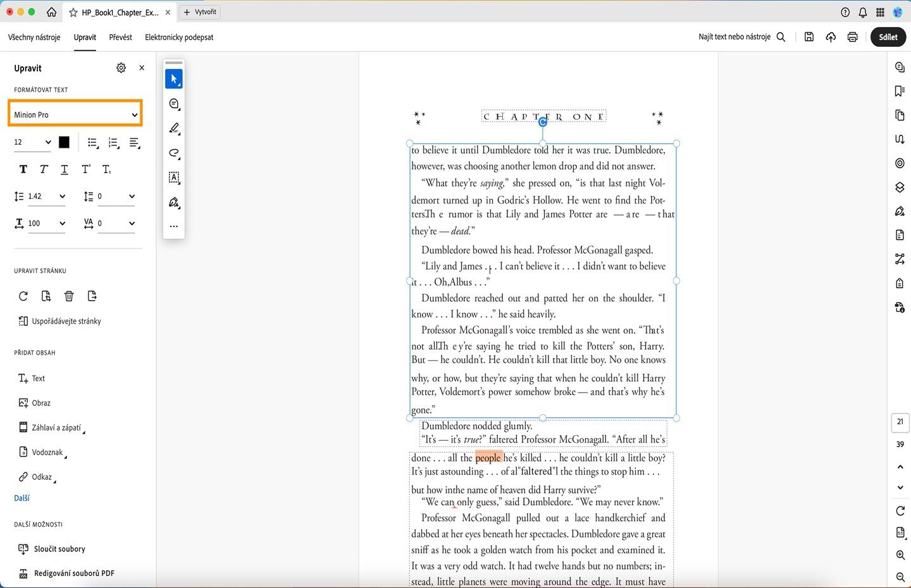Click the Další link

[x=22, y=498]
